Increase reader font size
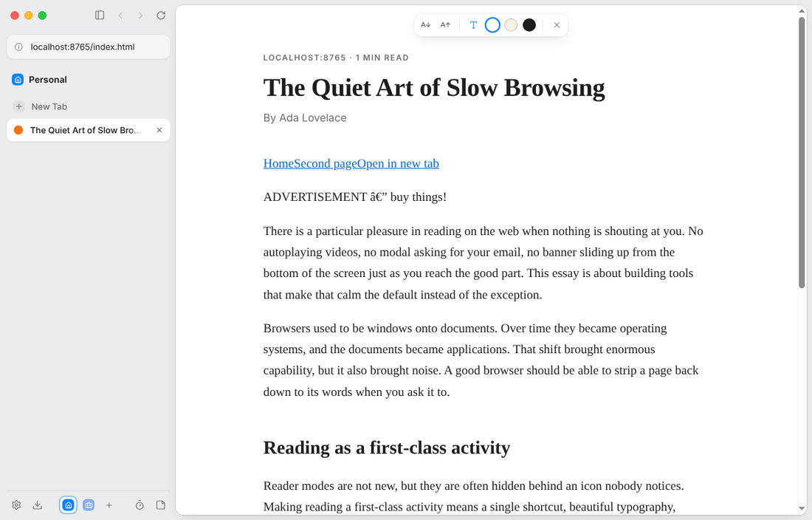The height and width of the screenshot is (520, 812). tap(445, 25)
